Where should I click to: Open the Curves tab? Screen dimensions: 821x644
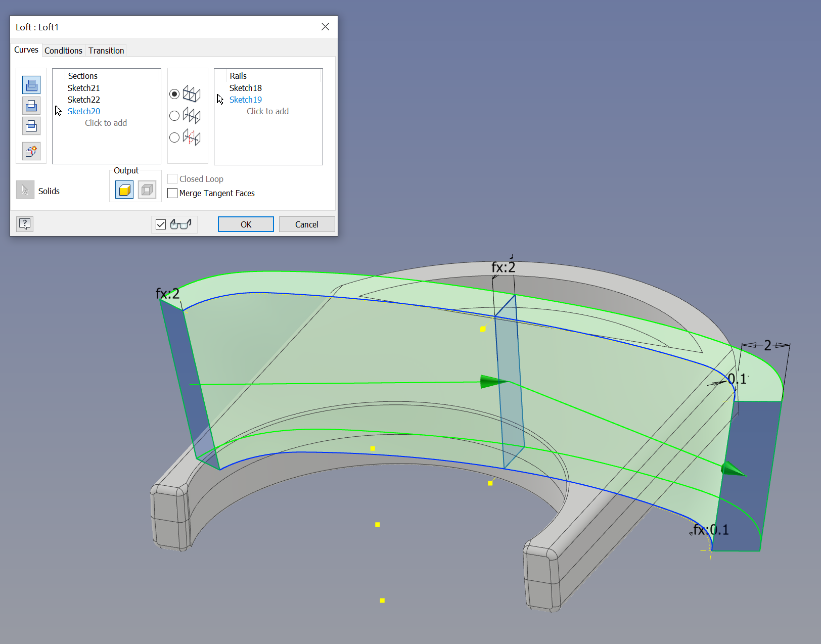26,50
